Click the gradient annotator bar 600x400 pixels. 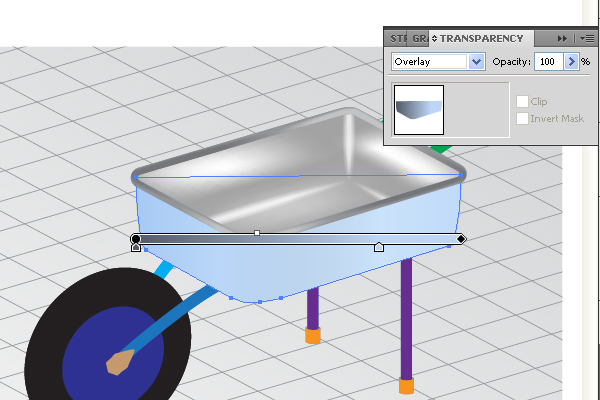298,239
